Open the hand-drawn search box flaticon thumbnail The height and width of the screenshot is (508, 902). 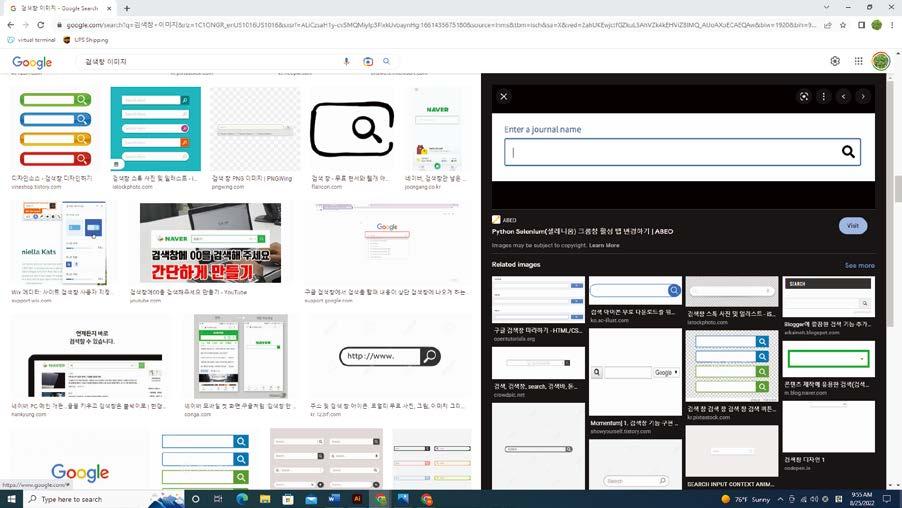click(x=352, y=129)
